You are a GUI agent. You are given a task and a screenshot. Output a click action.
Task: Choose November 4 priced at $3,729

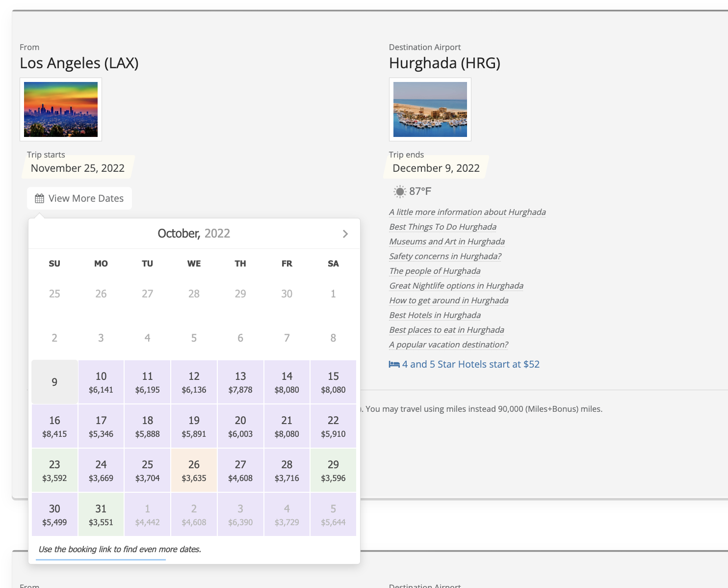click(286, 514)
